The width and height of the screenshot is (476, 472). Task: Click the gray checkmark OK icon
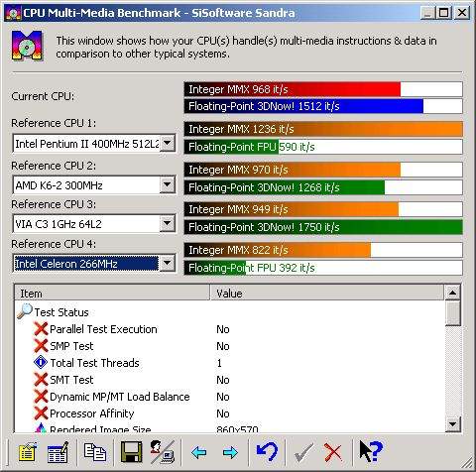[303, 453]
